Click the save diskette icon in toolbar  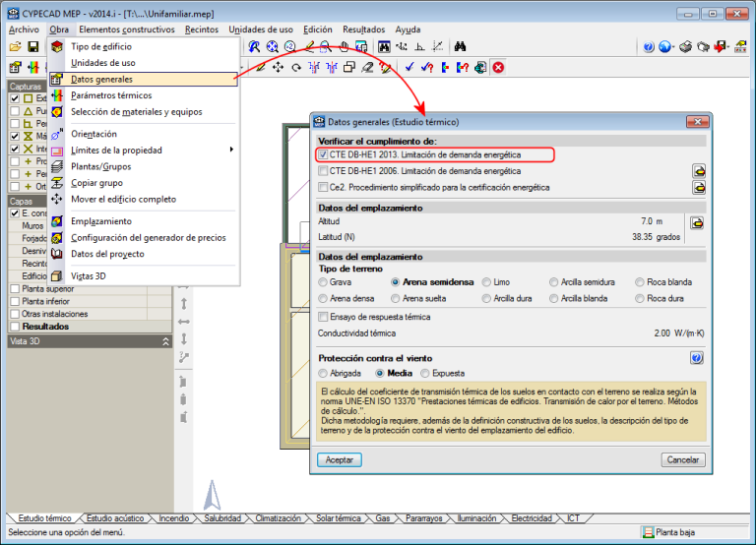click(32, 47)
